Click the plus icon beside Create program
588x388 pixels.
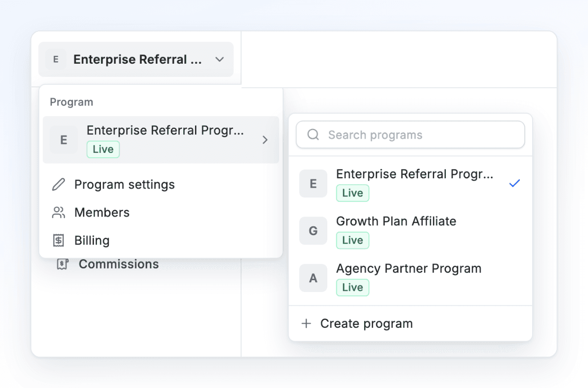click(x=306, y=324)
